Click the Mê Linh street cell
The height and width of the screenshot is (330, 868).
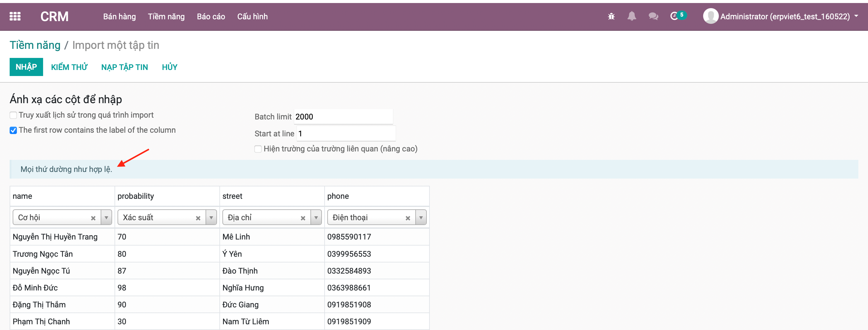click(272, 237)
